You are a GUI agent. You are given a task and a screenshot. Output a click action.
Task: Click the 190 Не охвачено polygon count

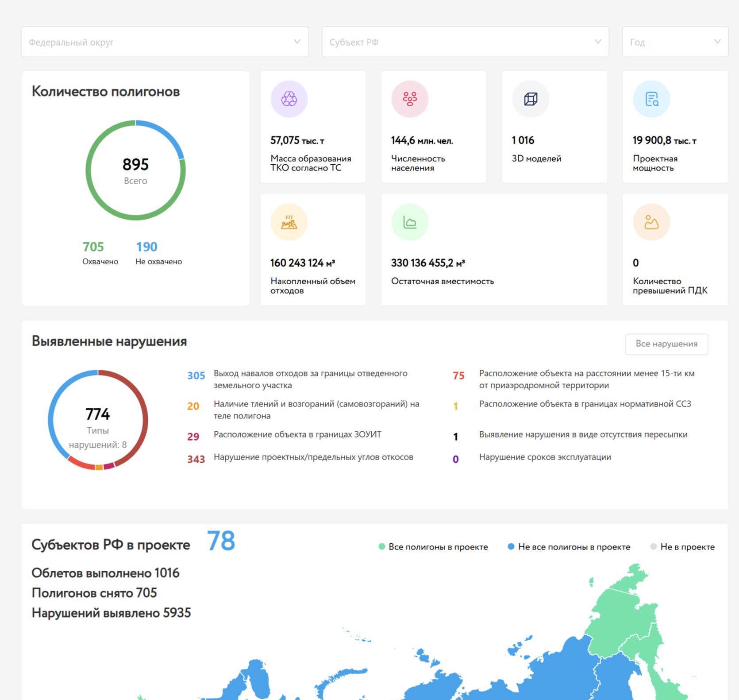tap(146, 247)
